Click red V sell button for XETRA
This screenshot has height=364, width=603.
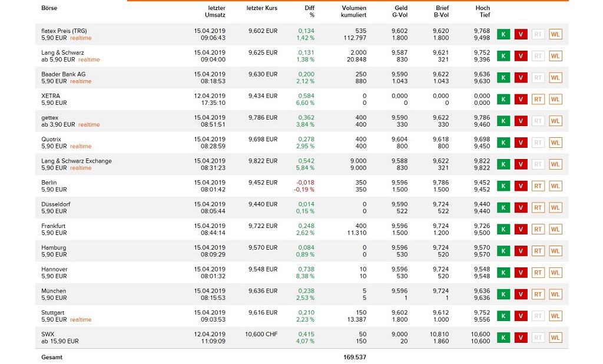(x=521, y=99)
